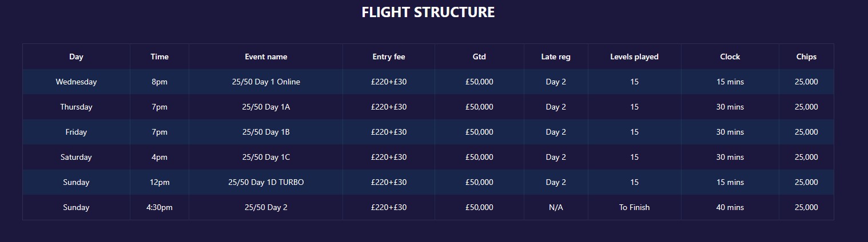This screenshot has height=242, width=868.
Task: Click the N/A late reg cell
Action: click(556, 207)
